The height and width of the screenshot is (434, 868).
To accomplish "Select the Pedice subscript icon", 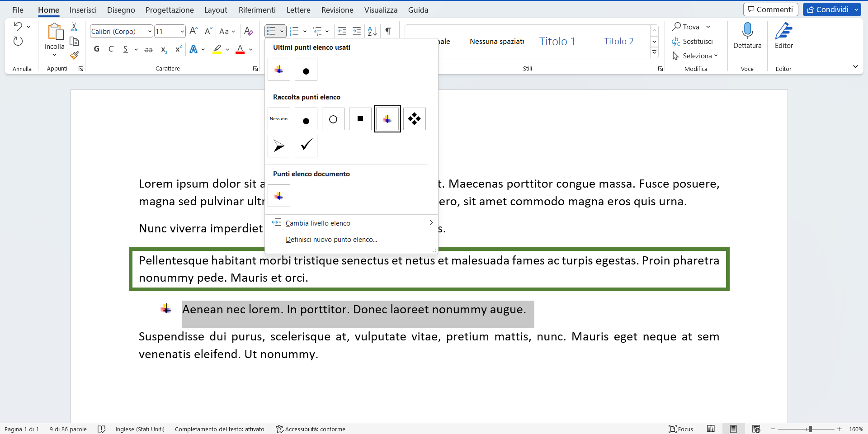I will pos(163,50).
